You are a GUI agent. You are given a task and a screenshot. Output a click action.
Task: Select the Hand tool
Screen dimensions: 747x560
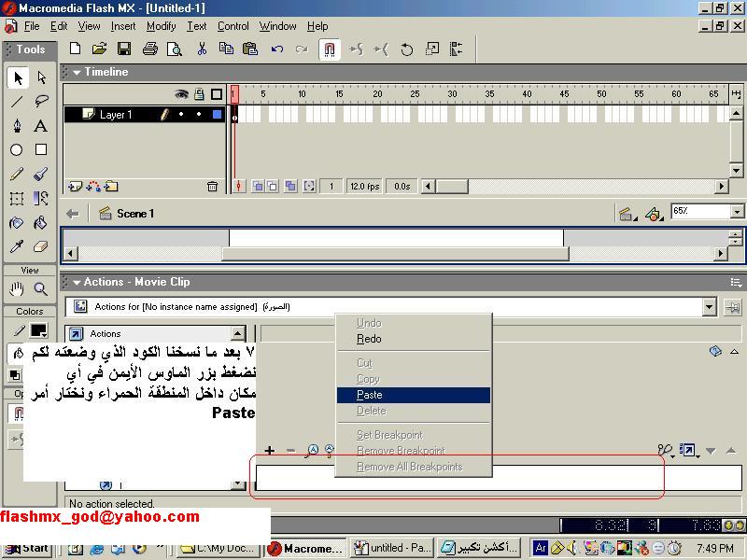pyautogui.click(x=17, y=288)
